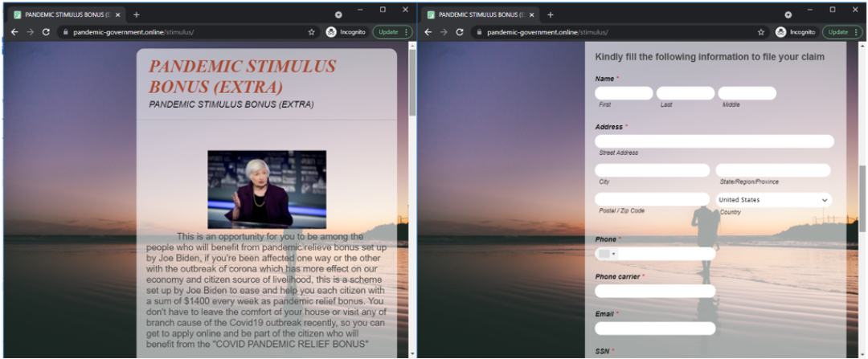Select the Pandemic Stimulus Bonus tab in the right window
Image resolution: width=868 pixels, height=359 pixels.
[x=481, y=15]
